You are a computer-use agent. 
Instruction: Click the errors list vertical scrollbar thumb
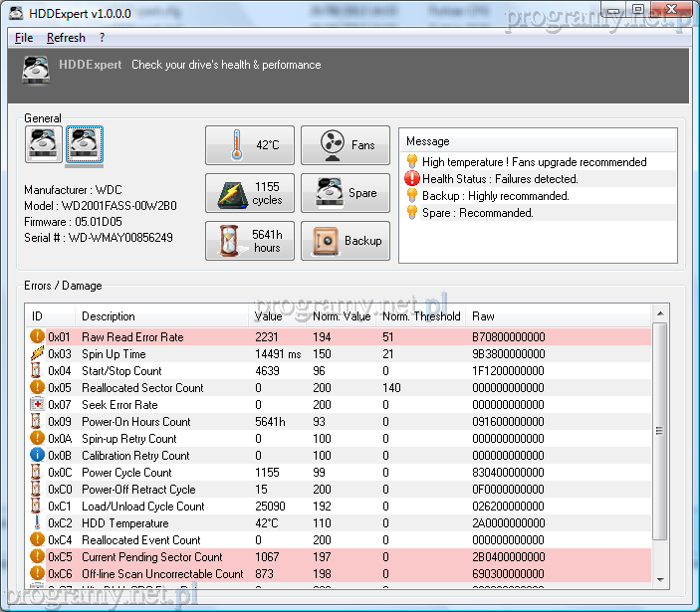659,431
